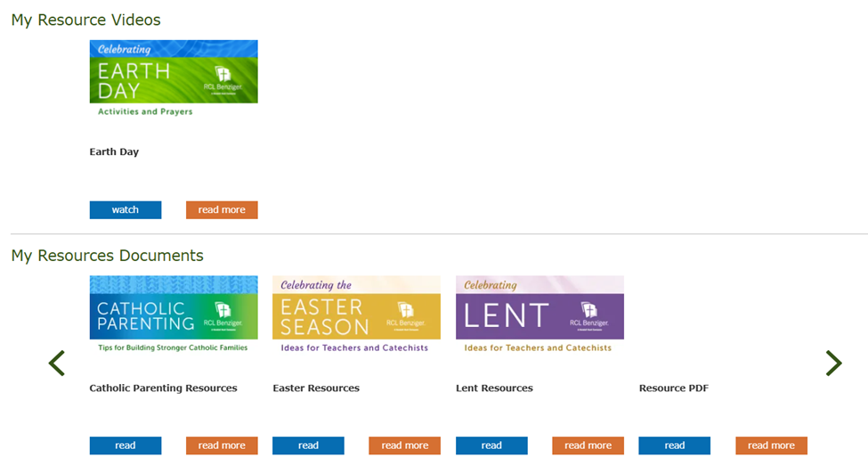Select read more for Easter Resources
The height and width of the screenshot is (474, 868).
point(405,445)
